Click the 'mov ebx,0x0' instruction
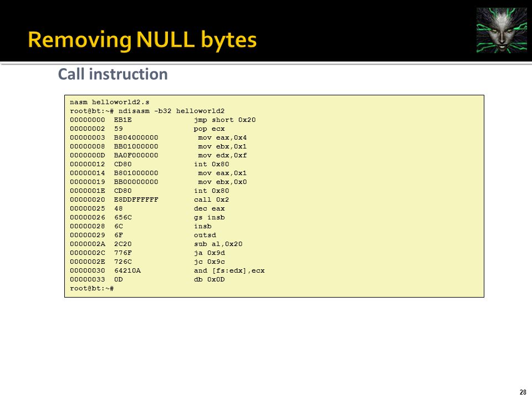 (x=222, y=182)
